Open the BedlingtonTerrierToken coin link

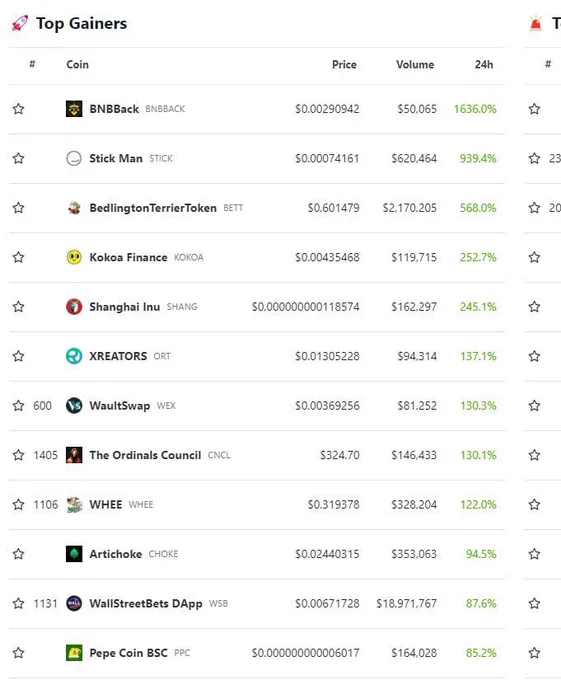point(153,208)
